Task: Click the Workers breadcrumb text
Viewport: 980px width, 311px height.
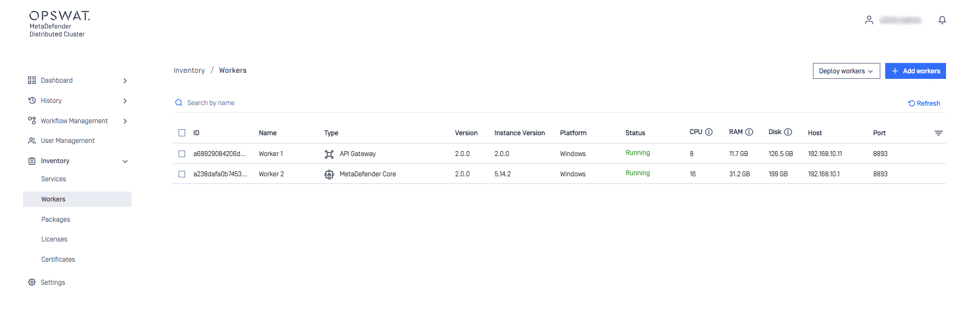Action: [233, 71]
